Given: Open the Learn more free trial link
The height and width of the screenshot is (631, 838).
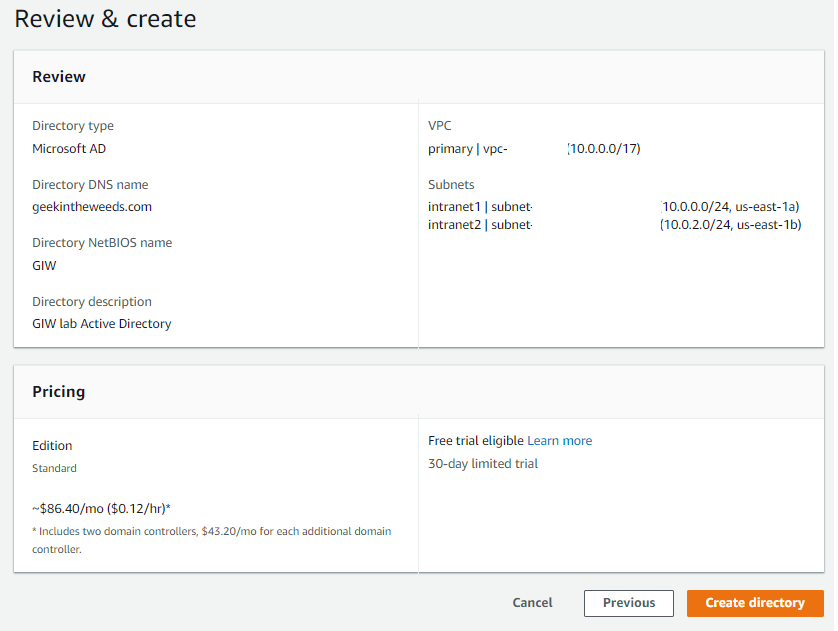Looking at the screenshot, I should (x=559, y=441).
